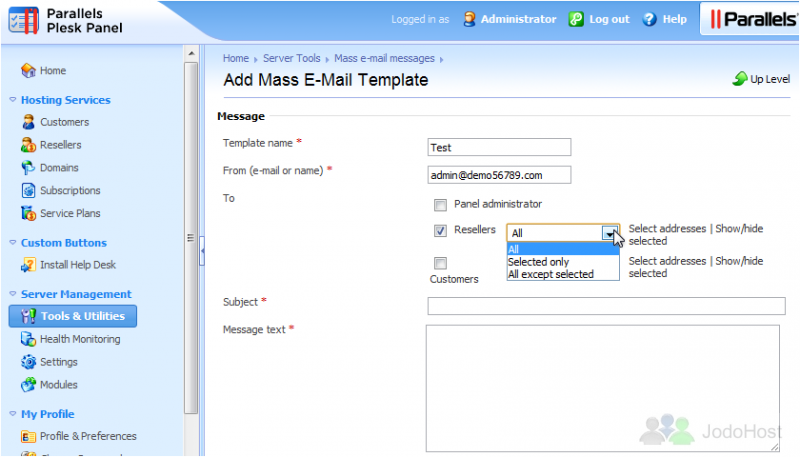Go to Server Tools breadcrumb link

292,58
